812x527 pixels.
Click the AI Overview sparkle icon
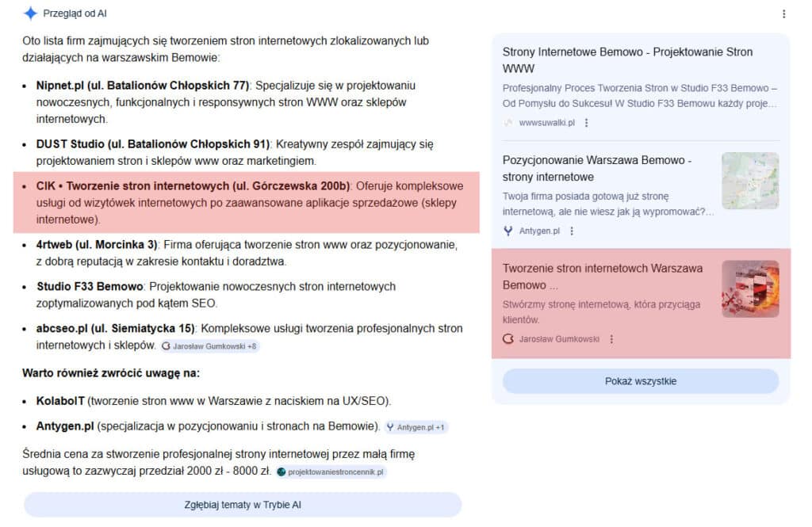click(x=31, y=13)
